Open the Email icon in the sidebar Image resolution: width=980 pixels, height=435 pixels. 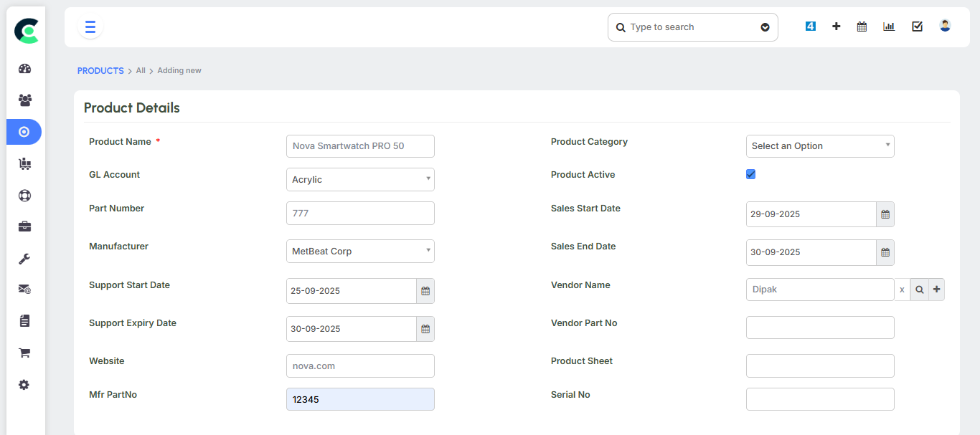click(24, 289)
